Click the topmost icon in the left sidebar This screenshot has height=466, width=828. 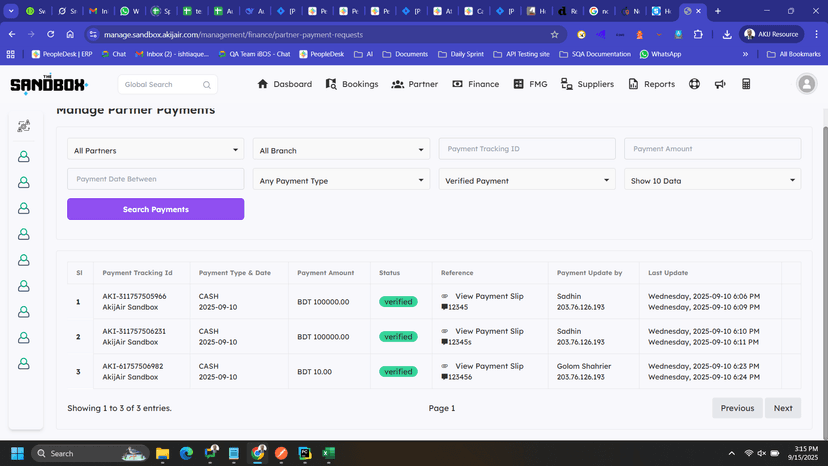tap(23, 126)
